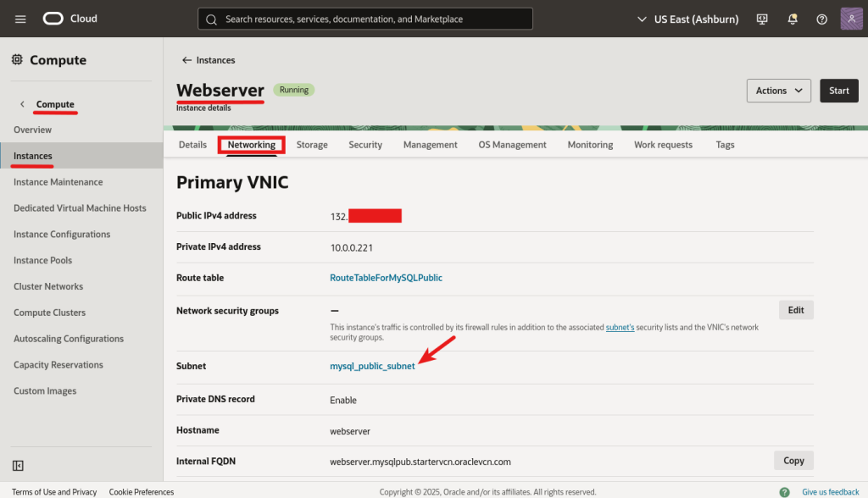Click the search magnifier icon
Screen dimensions: 868x498
(x=211, y=19)
